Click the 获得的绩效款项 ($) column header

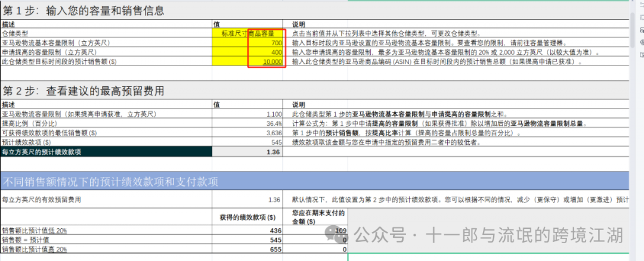[247, 217]
